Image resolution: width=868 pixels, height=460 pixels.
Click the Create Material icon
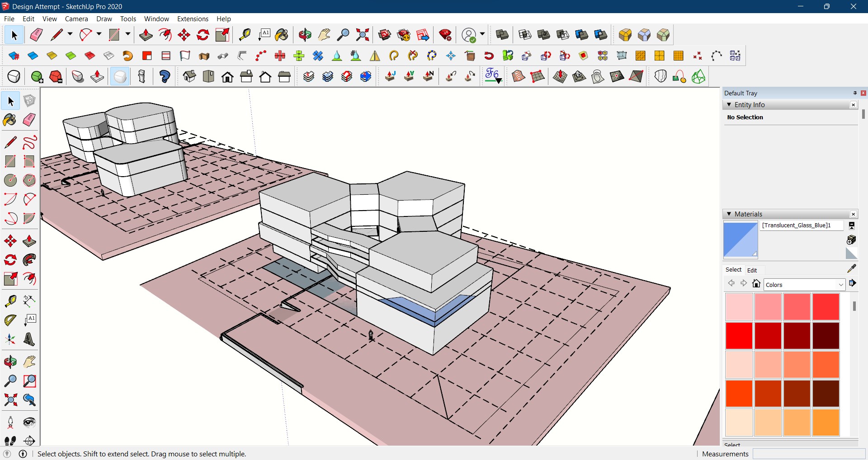[x=852, y=239]
